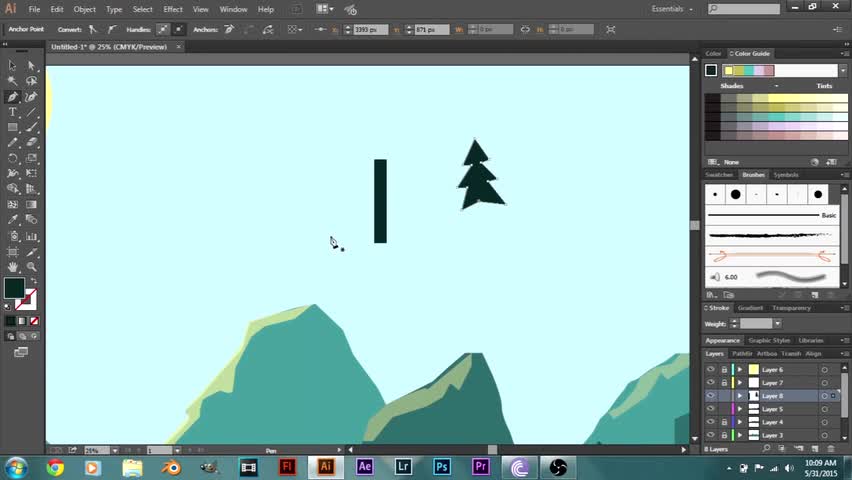The height and width of the screenshot is (480, 852).
Task: Unlock Layer 7 lock toggle
Action: pos(724,383)
